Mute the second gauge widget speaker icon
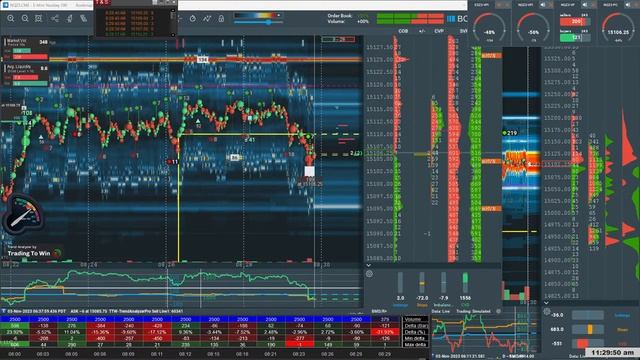 543,4
